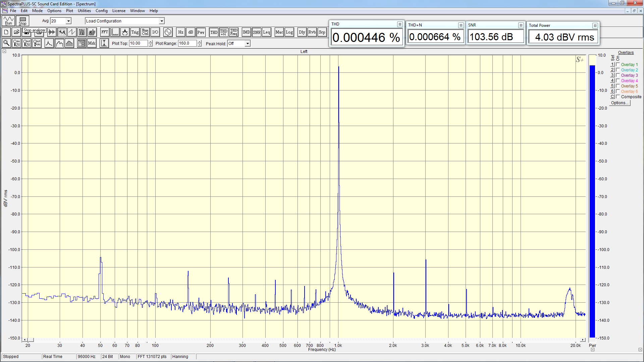Click the overlay Options... button
644x362 pixels.
pyautogui.click(x=620, y=103)
